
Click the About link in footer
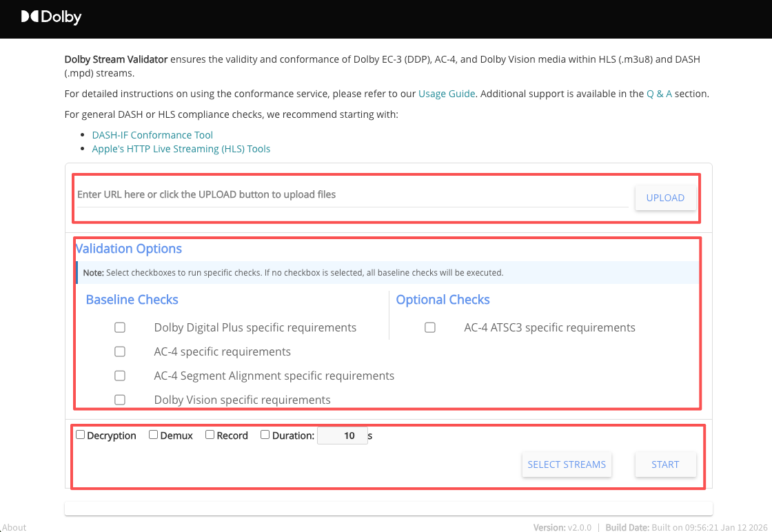(x=14, y=527)
